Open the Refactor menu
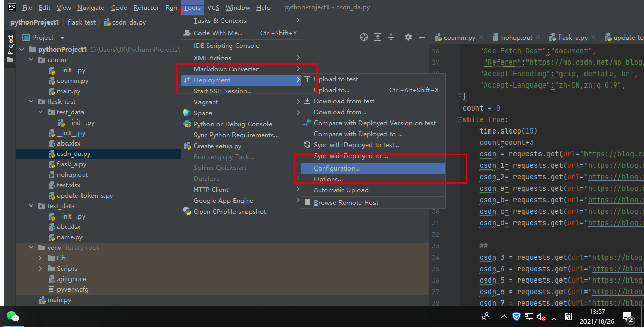The width and height of the screenshot is (644, 327). click(146, 7)
